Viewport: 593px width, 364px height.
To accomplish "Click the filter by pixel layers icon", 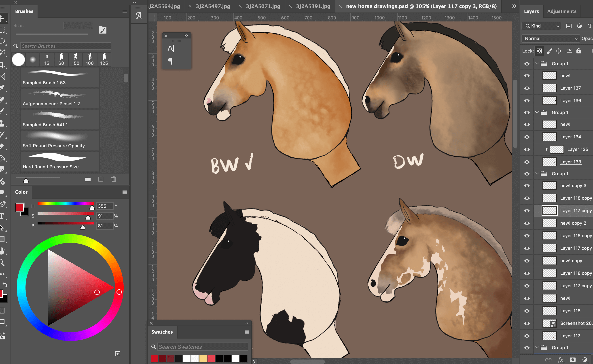I will pos(569,26).
